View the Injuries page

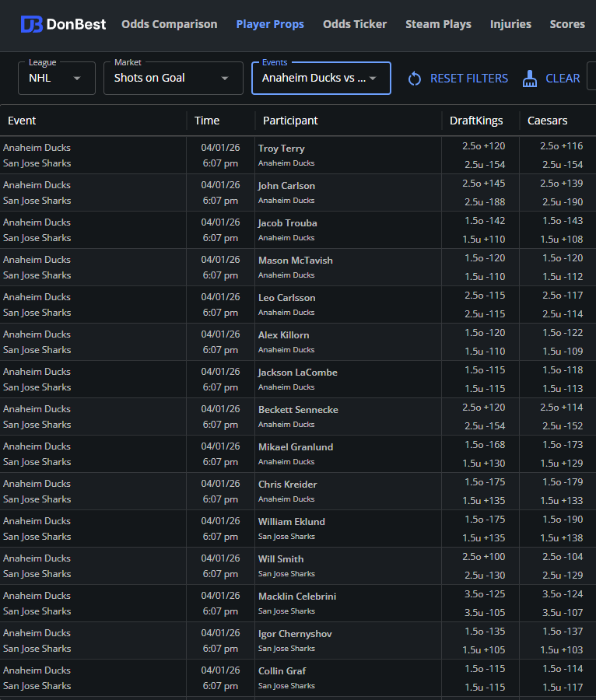pyautogui.click(x=510, y=24)
